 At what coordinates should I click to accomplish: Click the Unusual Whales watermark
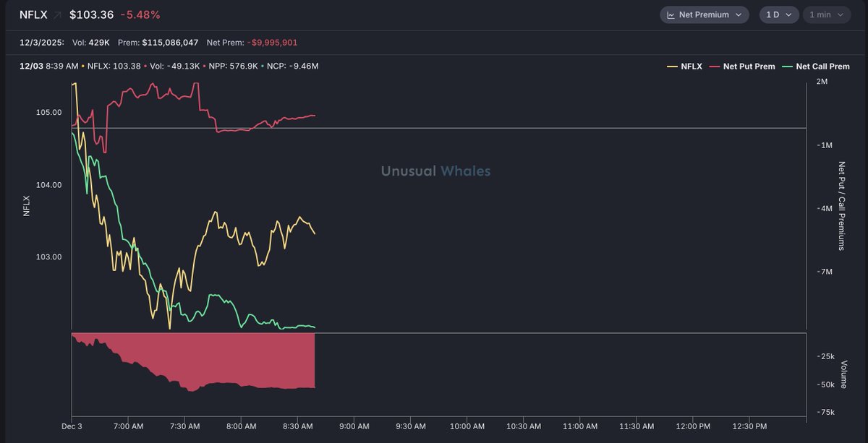tap(435, 171)
